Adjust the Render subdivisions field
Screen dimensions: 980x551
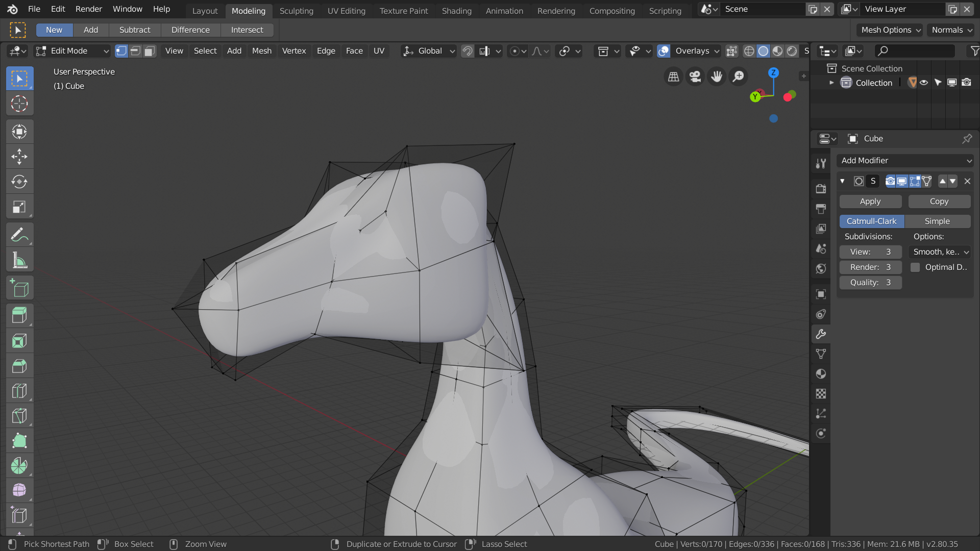pos(871,267)
